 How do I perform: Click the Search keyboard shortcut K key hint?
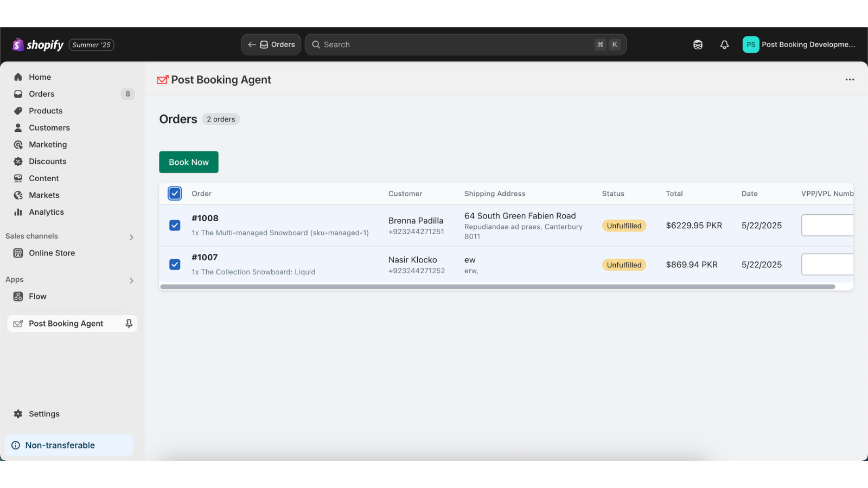(x=615, y=44)
